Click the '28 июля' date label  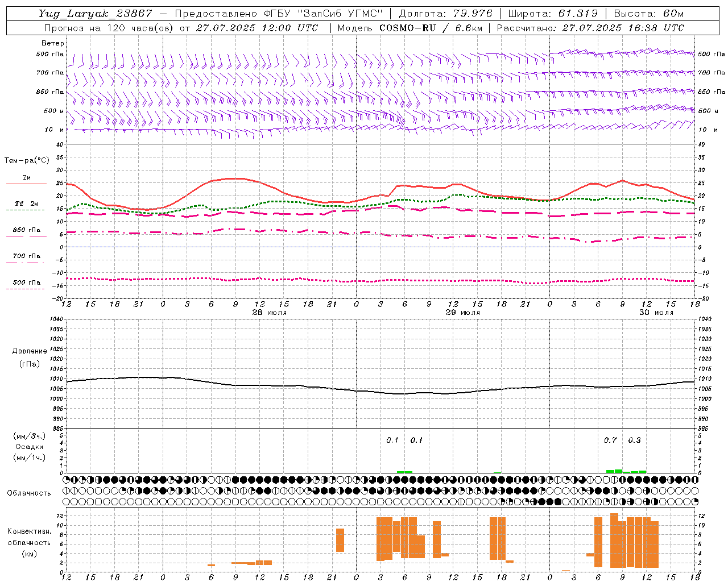tap(270, 313)
